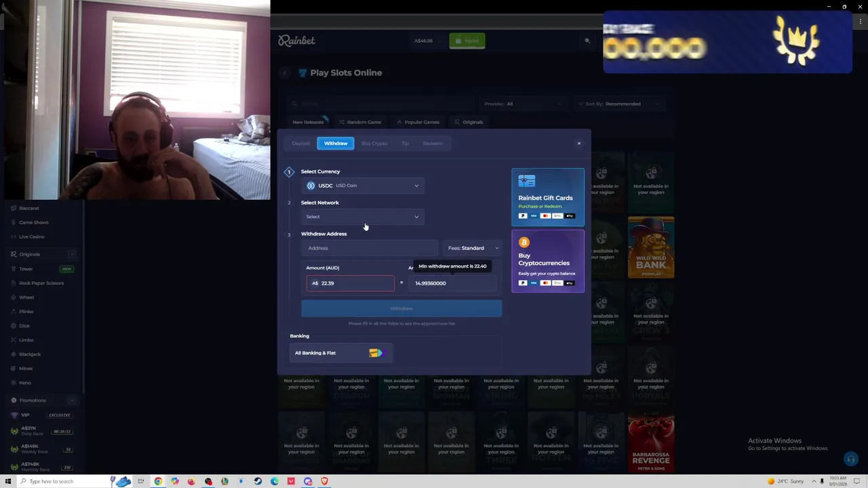868x488 pixels.
Task: Collapse the Originals sidebar section
Action: tap(72, 254)
